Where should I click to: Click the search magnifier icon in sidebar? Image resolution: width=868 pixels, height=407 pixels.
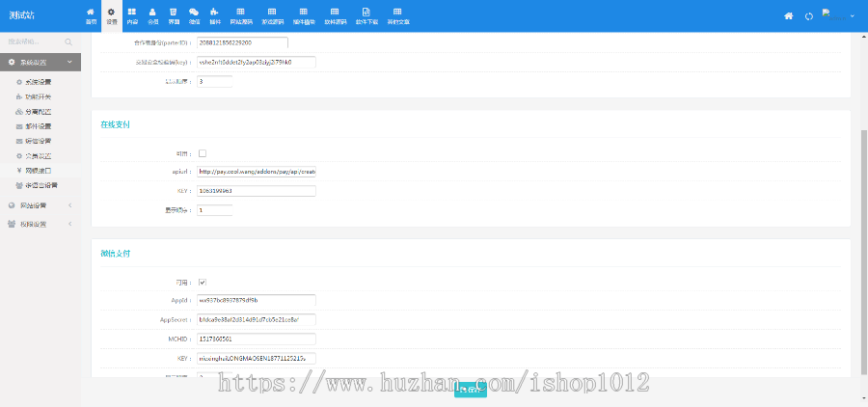click(68, 42)
